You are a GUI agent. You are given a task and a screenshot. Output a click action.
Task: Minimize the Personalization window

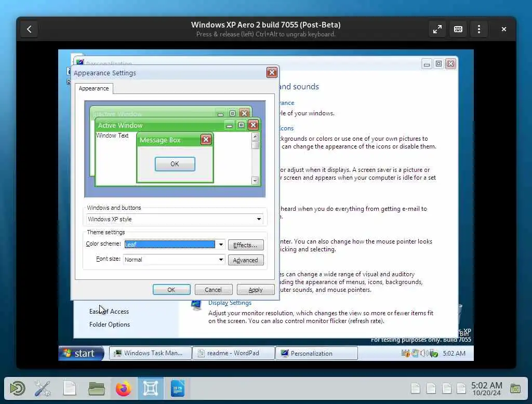pos(427,64)
